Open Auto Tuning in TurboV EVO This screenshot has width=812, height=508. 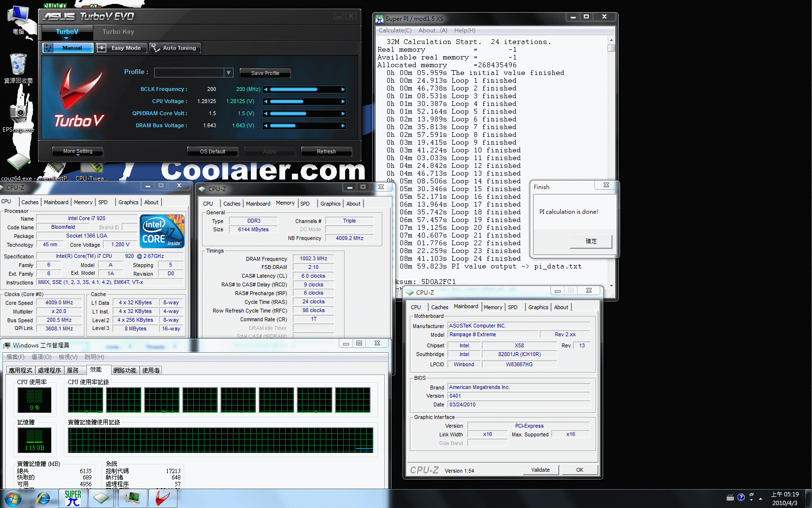pyautogui.click(x=175, y=48)
